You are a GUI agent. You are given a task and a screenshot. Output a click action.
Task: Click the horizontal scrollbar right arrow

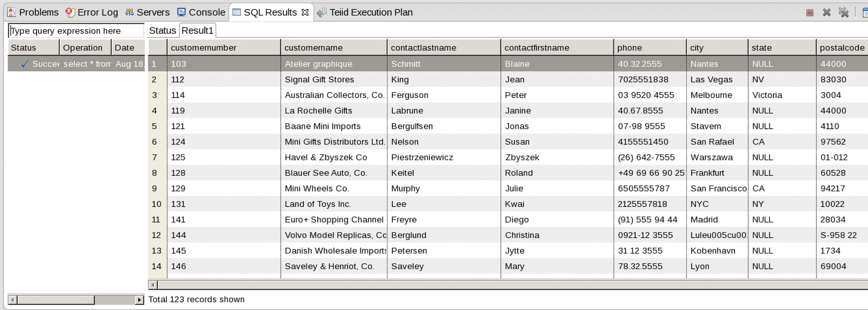pyautogui.click(x=140, y=300)
